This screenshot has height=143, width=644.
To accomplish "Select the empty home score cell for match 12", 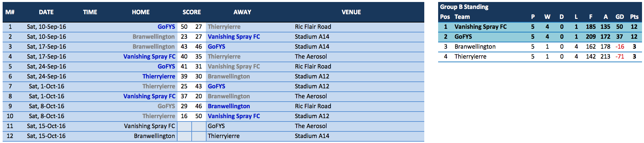I will pyautogui.click(x=184, y=136).
